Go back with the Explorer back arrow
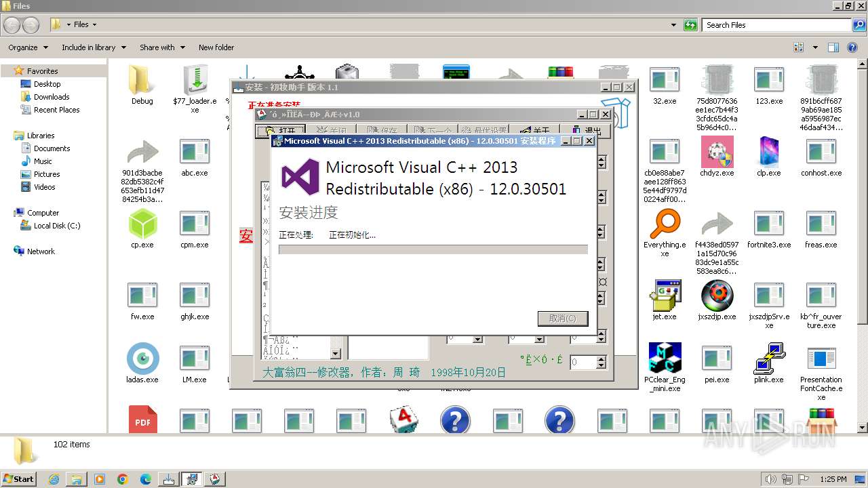This screenshot has height=488, width=868. tap(12, 25)
